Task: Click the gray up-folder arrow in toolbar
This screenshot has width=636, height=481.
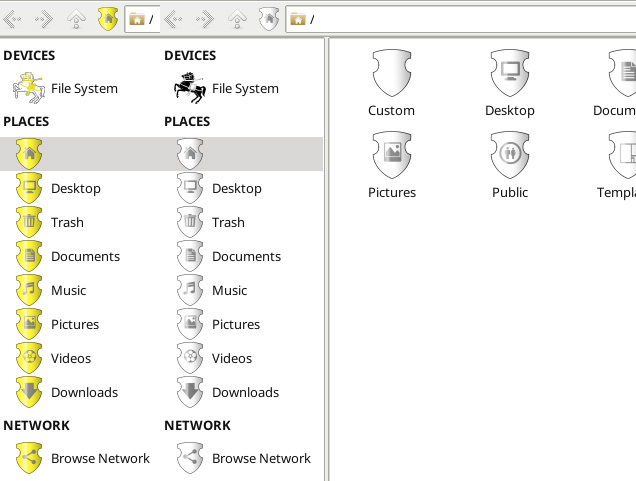Action: 237,19
